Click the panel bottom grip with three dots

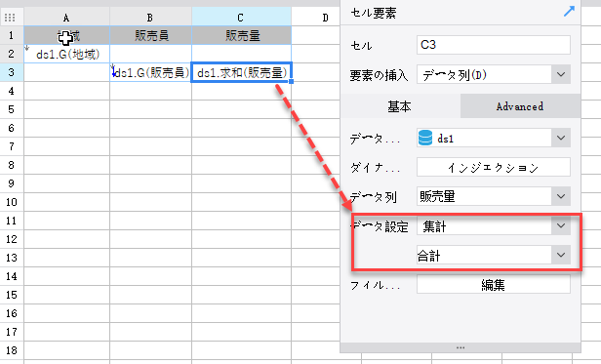tap(461, 347)
